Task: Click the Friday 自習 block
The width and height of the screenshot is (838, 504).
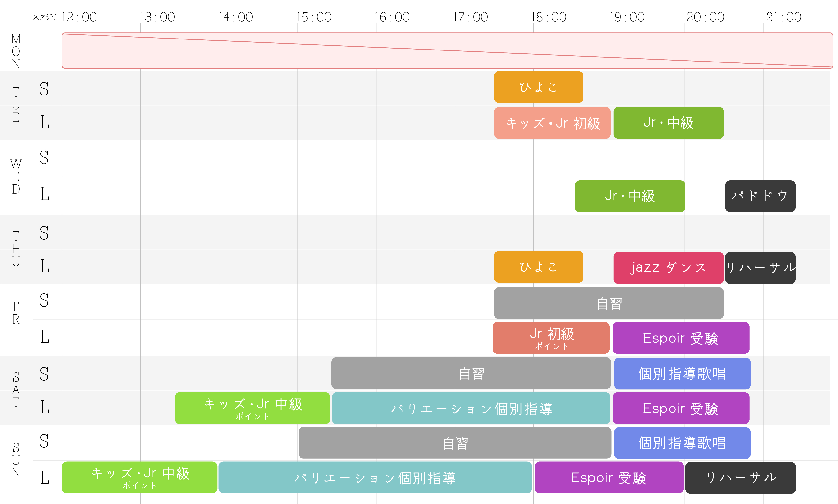Action: click(x=609, y=303)
